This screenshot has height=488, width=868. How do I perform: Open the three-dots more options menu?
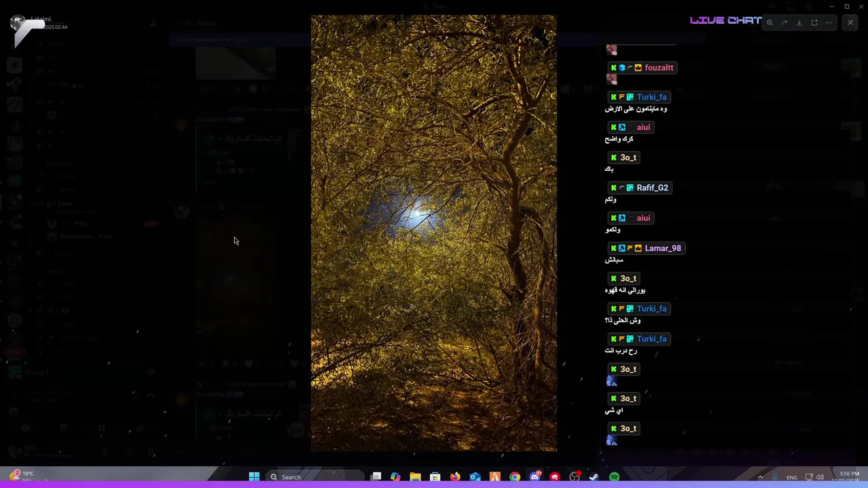(x=829, y=22)
